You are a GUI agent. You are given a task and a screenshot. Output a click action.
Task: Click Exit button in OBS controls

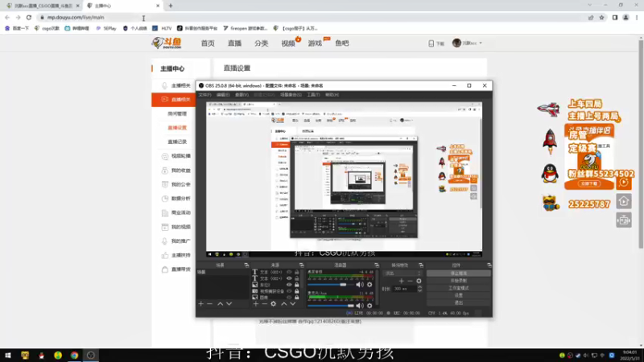(458, 303)
